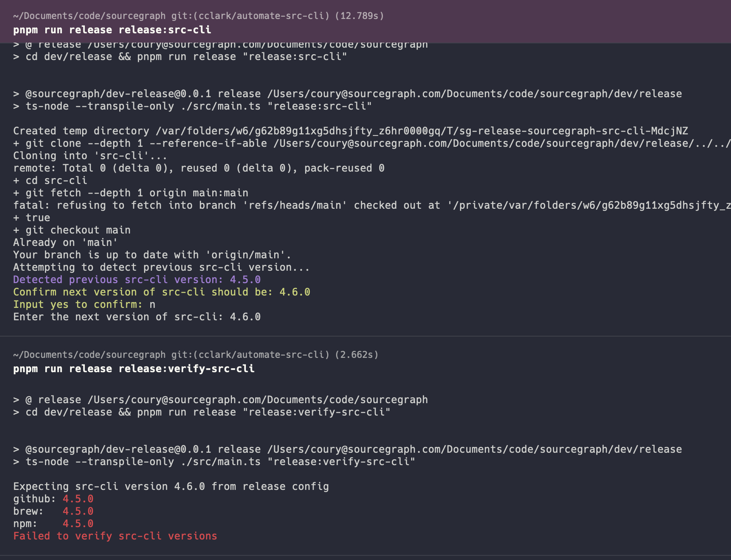
Task: Click the line 'cd dev/release && pnpm run release "release:src-cli"'
Action: pos(180,57)
